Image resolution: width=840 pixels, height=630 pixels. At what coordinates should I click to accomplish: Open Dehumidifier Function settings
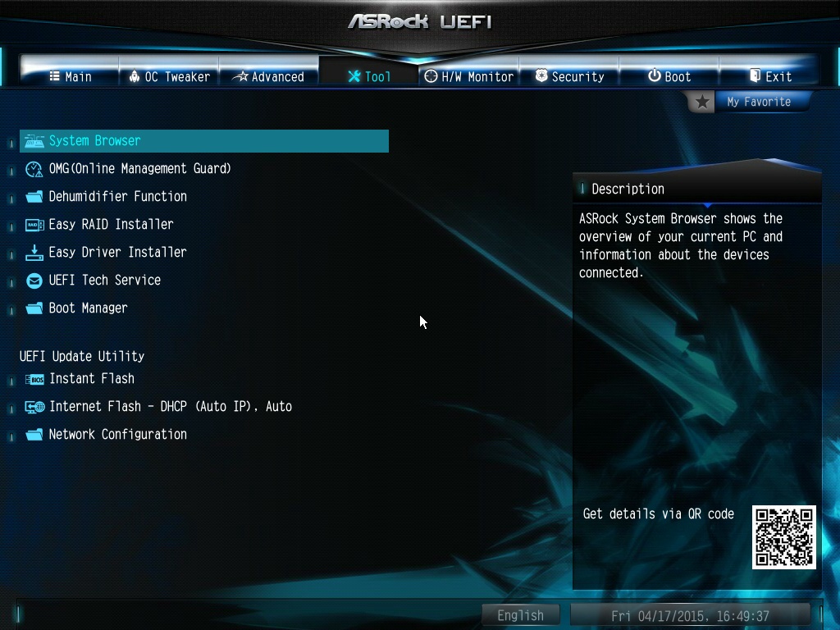[118, 197]
